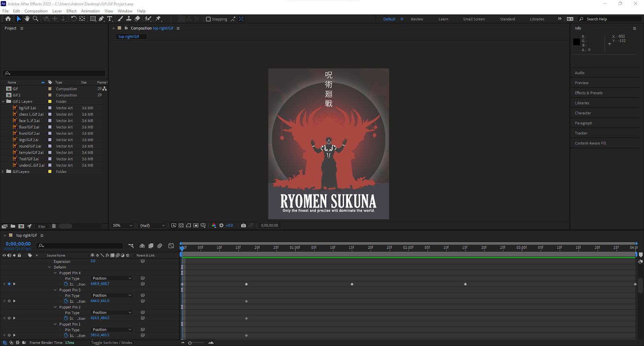Open the composition mini-flowchart icon
Viewport: 644px width, 346px height.
(x=131, y=245)
